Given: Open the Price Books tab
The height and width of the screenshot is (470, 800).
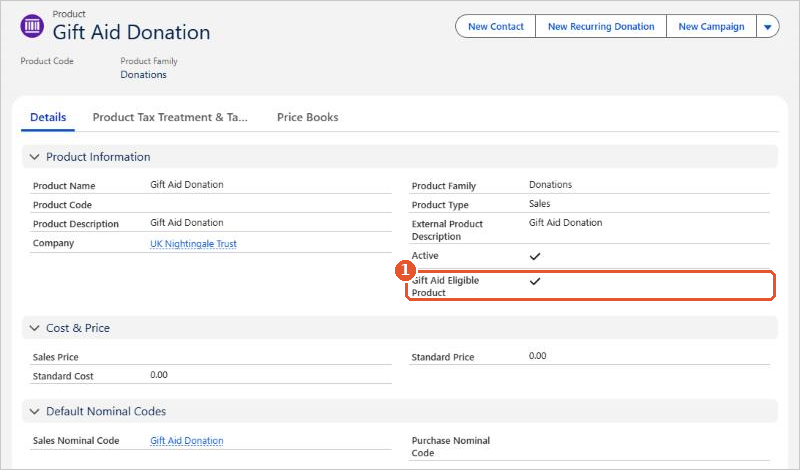Looking at the screenshot, I should 308,117.
